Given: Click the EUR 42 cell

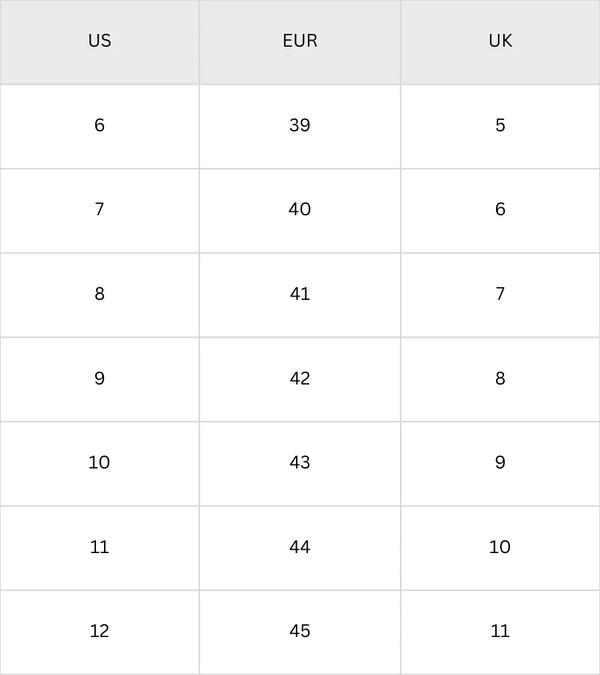Looking at the screenshot, I should coord(300,378).
